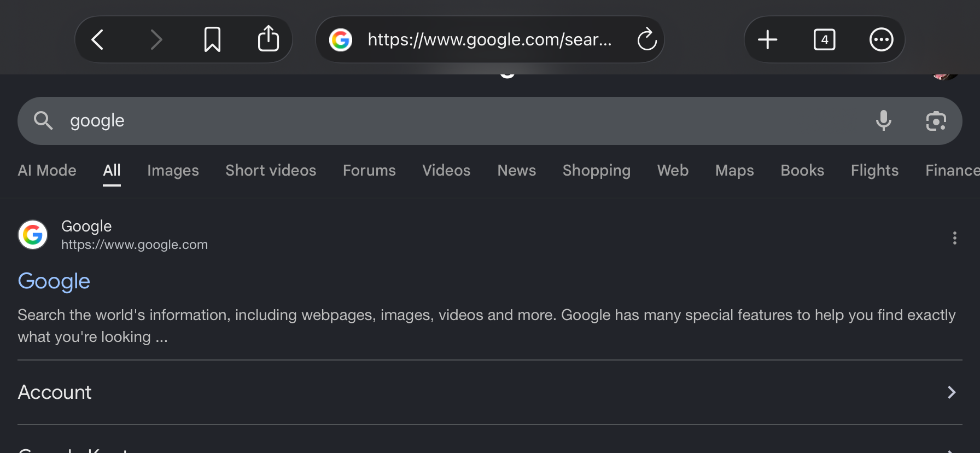Open the Account sitelink
980x453 pixels.
click(489, 392)
